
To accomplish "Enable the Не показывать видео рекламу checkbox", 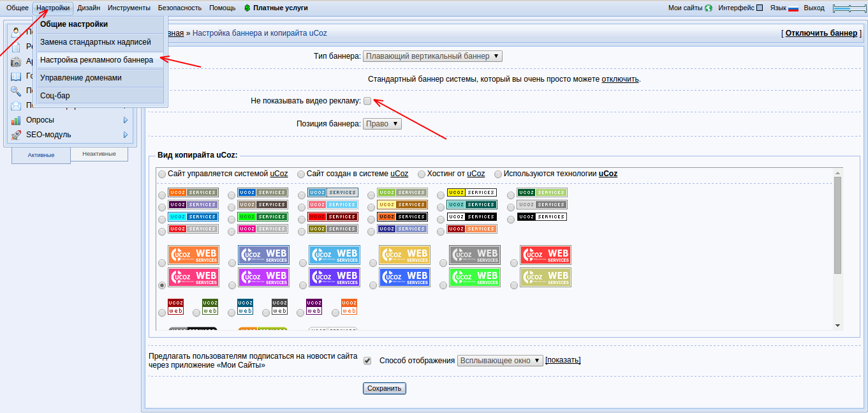I will pos(367,101).
